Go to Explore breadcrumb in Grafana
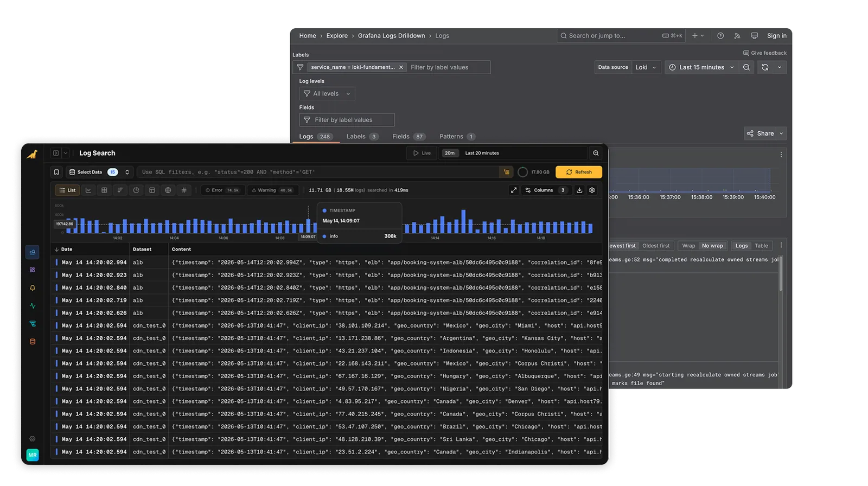The height and width of the screenshot is (486, 868). point(337,36)
